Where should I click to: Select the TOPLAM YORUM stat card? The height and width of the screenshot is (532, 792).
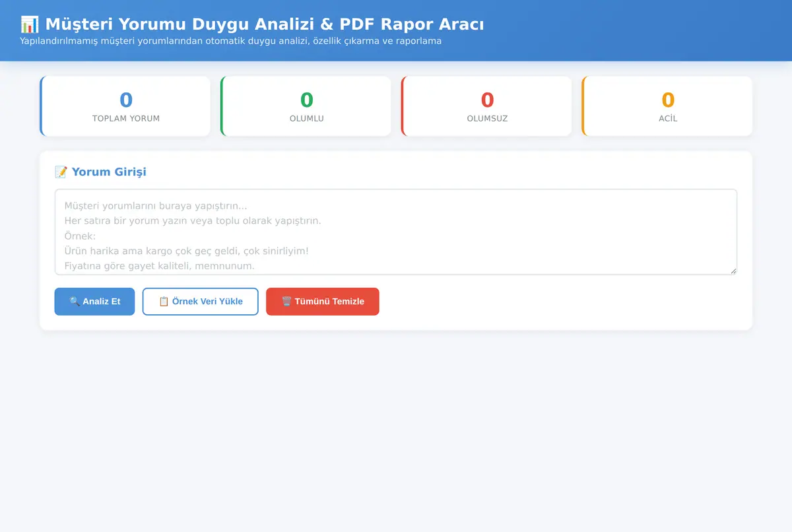(x=125, y=106)
